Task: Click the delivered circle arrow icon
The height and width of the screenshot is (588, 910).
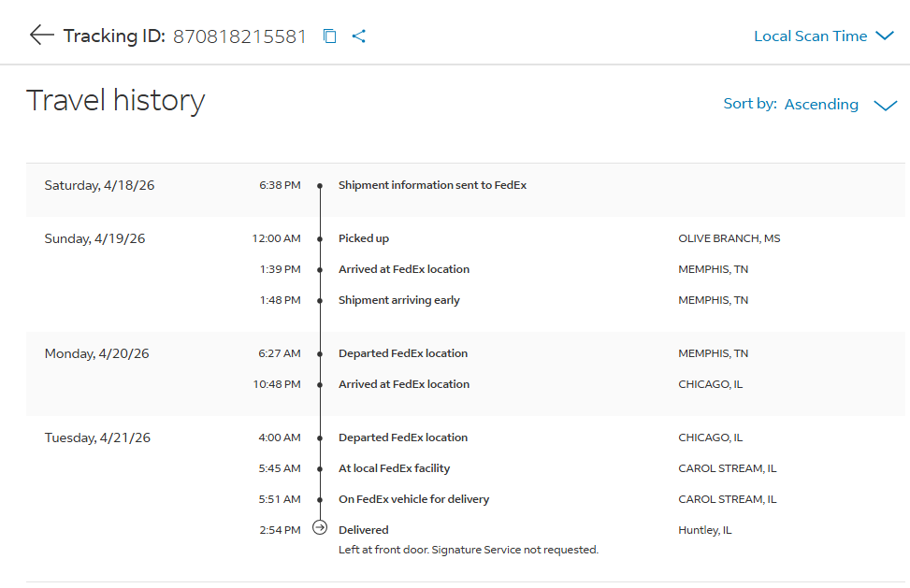Action: (320, 527)
